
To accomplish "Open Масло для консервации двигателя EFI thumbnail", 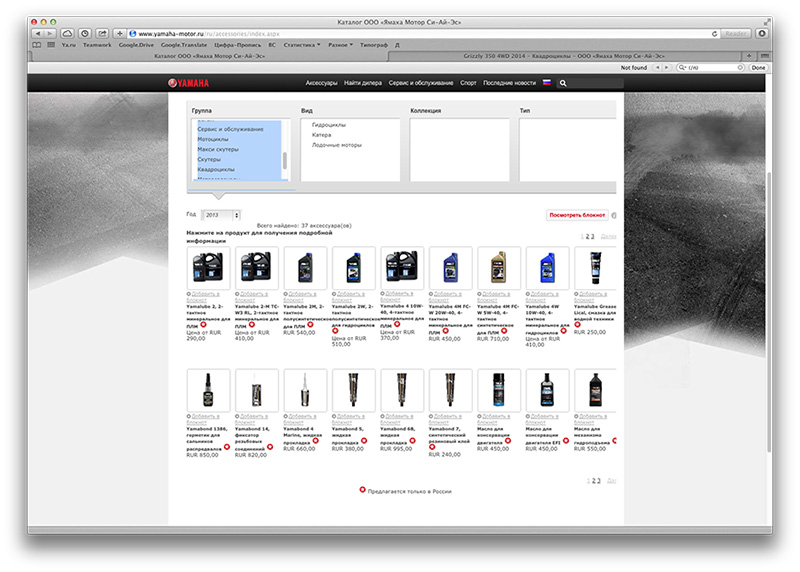I will coord(547,390).
